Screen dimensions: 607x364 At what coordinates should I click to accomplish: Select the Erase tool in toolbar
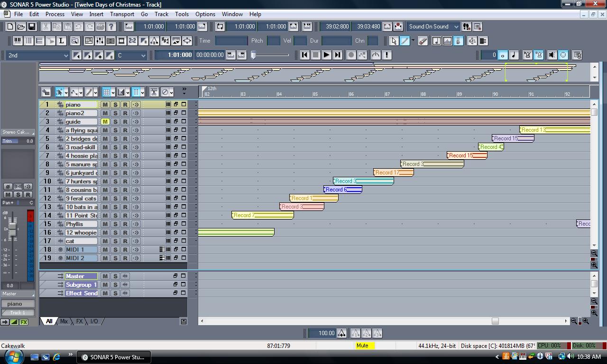pos(423,41)
